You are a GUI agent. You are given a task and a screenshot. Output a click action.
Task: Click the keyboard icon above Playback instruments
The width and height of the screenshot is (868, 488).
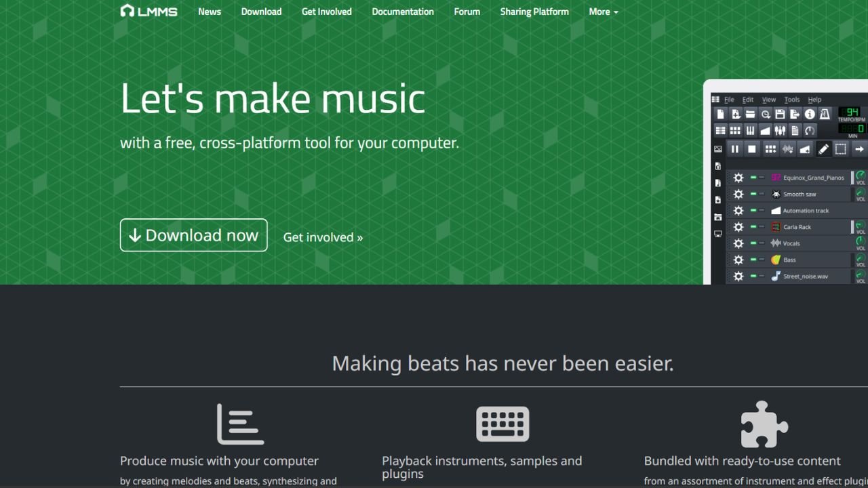pyautogui.click(x=502, y=424)
